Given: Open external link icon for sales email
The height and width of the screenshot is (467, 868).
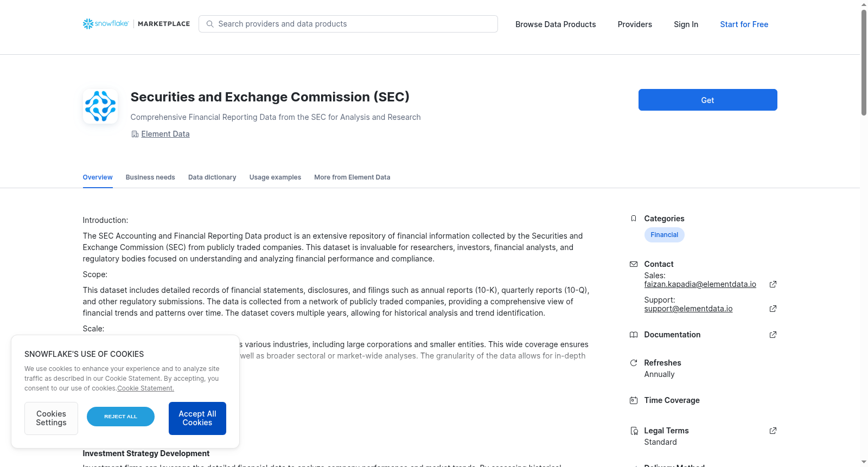Looking at the screenshot, I should [x=773, y=284].
